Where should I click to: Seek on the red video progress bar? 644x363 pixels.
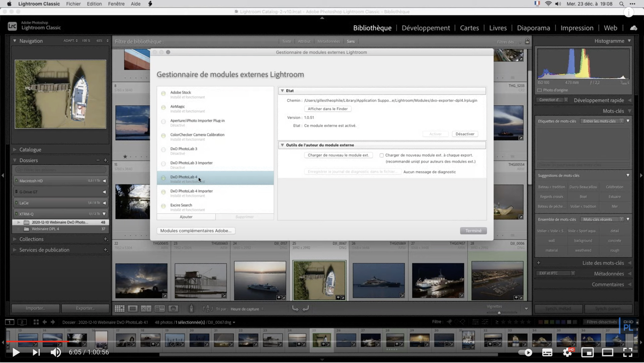(x=322, y=342)
